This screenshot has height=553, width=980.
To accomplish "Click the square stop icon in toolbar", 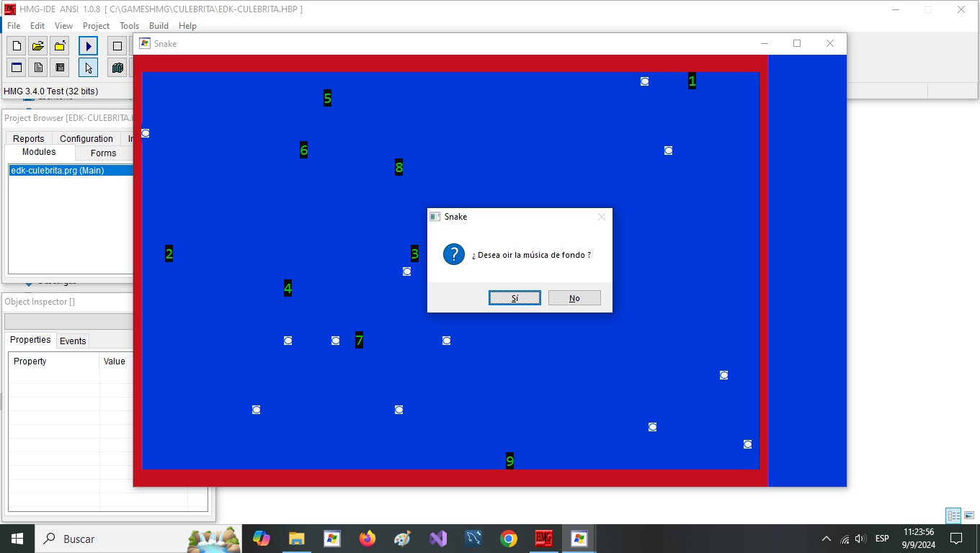I will [117, 46].
